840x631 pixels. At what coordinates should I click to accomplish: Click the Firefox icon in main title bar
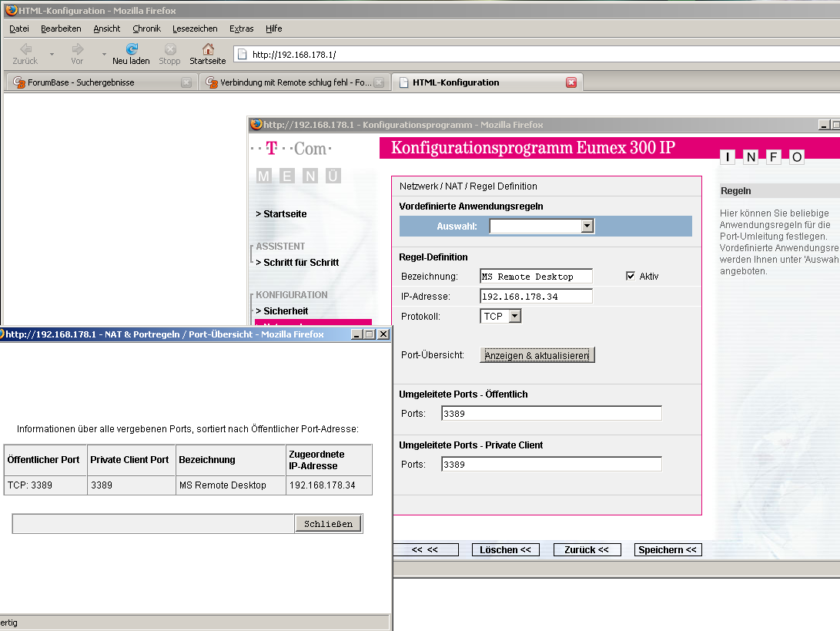[x=12, y=10]
